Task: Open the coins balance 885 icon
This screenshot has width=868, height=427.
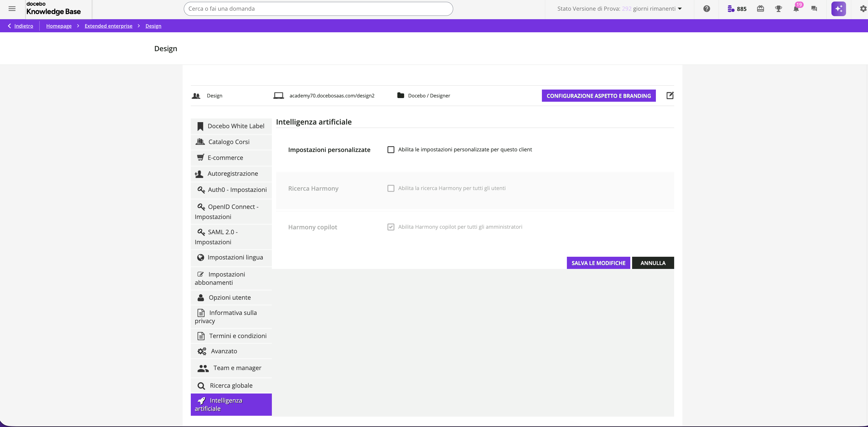Action: [x=737, y=9]
